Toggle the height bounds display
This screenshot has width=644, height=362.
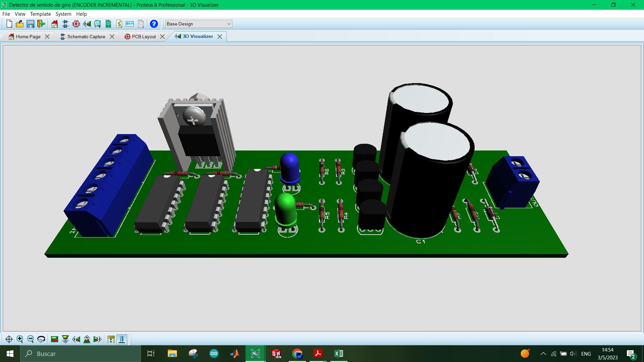point(111,339)
